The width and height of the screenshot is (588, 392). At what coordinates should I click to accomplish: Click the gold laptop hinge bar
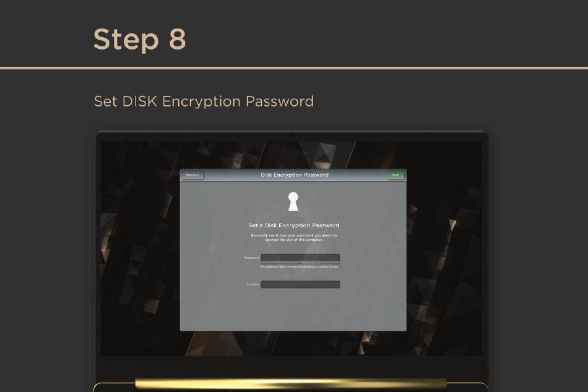point(291,384)
